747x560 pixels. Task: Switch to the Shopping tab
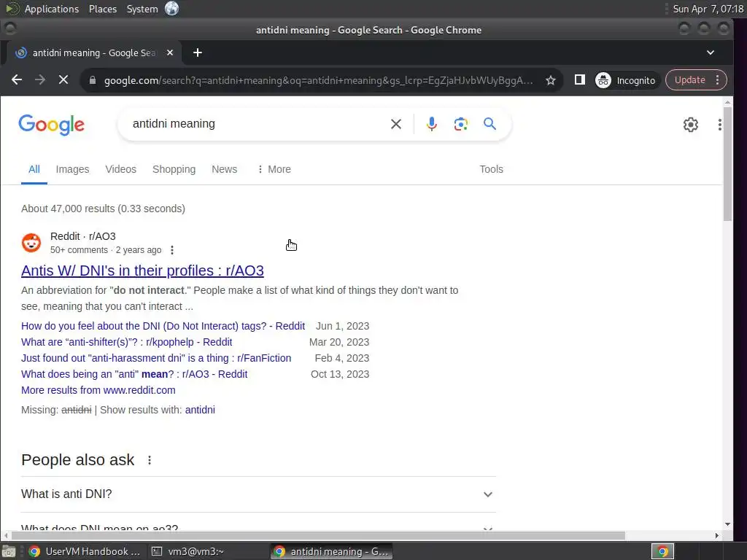(x=174, y=169)
